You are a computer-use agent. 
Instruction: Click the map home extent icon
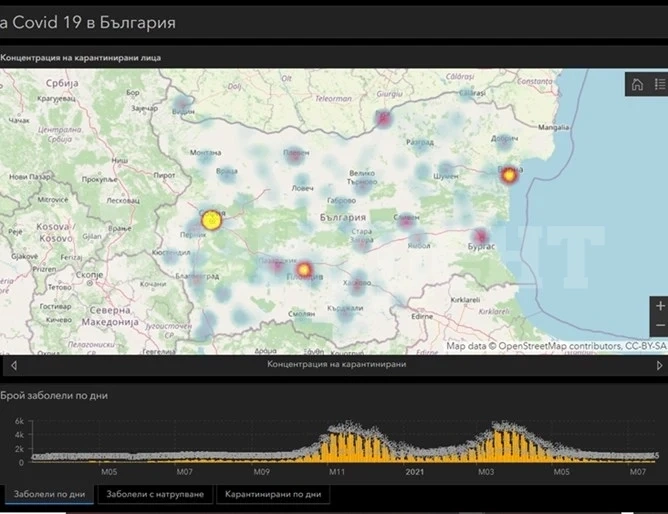637,84
